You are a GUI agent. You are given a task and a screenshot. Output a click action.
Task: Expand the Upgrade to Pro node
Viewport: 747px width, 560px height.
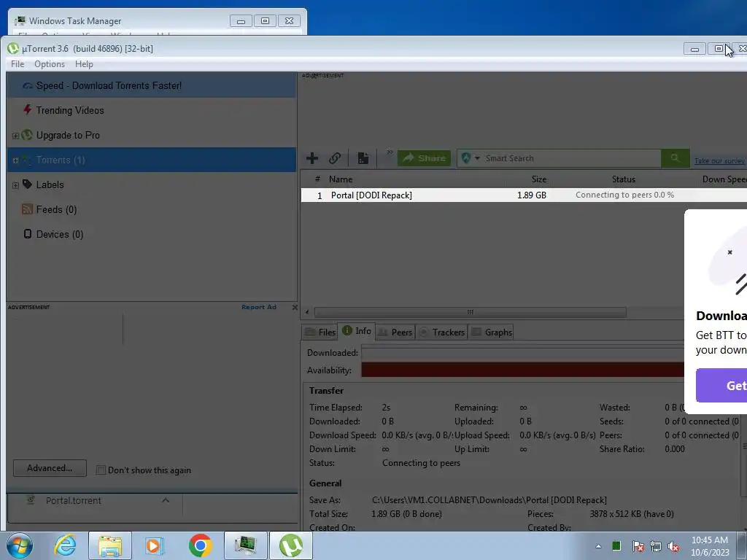[x=15, y=136]
